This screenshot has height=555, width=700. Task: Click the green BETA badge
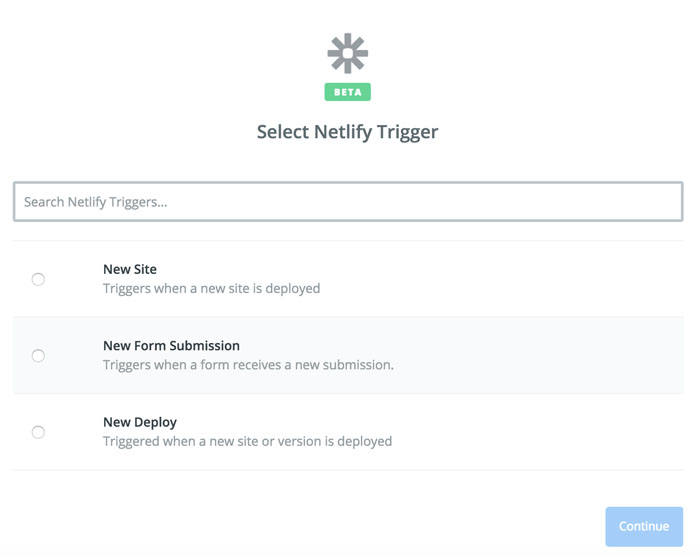347,92
